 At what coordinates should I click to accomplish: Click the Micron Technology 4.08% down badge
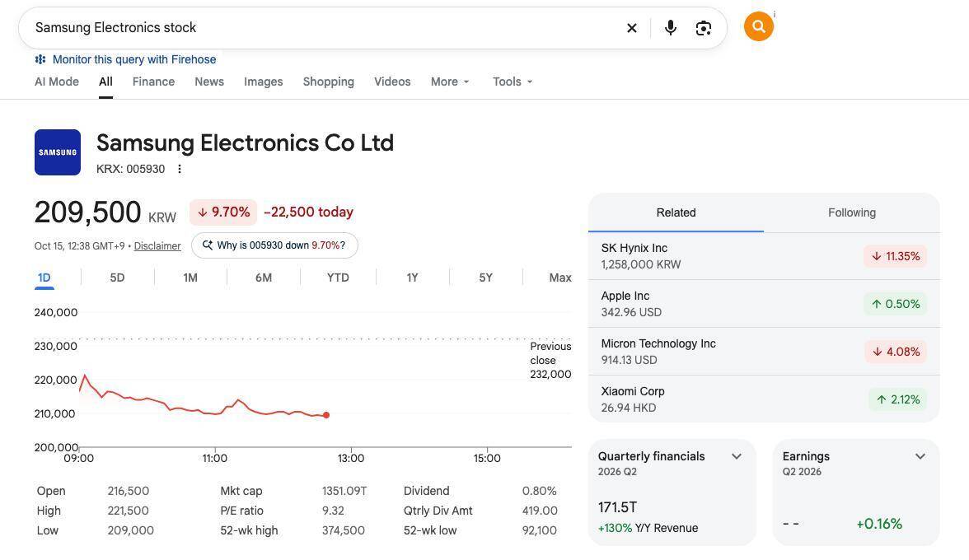896,352
